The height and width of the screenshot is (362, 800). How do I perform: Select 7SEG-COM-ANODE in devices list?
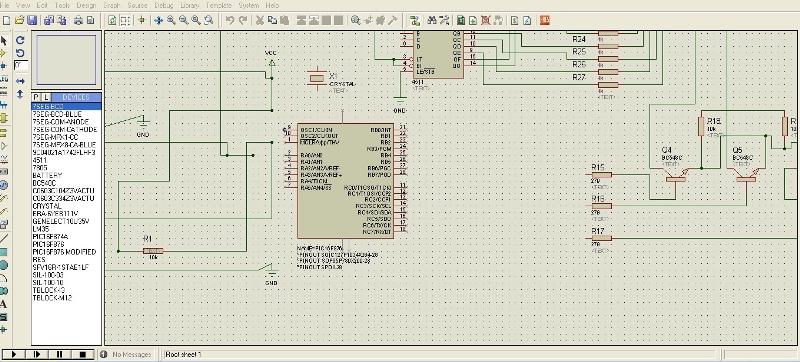click(x=66, y=122)
